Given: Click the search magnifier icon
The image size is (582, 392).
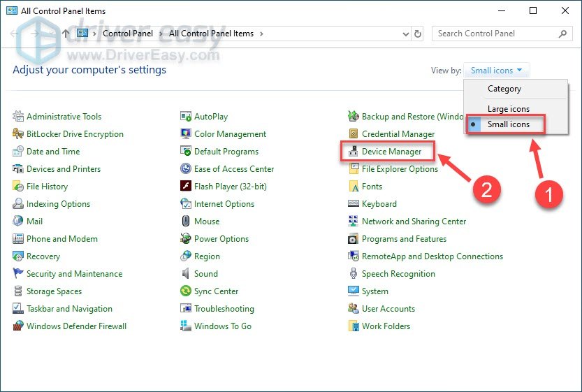Looking at the screenshot, I should [562, 34].
